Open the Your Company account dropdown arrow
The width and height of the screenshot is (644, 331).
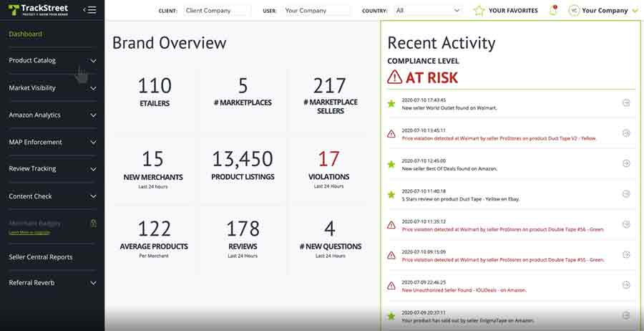pyautogui.click(x=635, y=11)
